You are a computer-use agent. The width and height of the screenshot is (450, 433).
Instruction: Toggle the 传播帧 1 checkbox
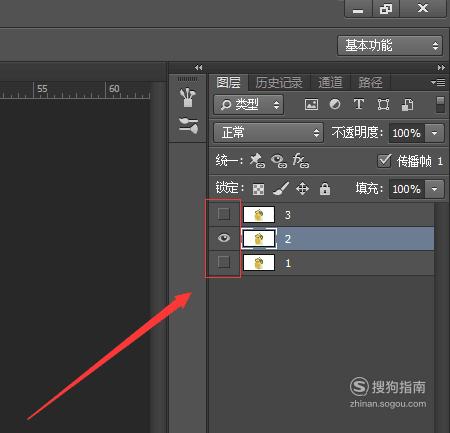(x=384, y=161)
